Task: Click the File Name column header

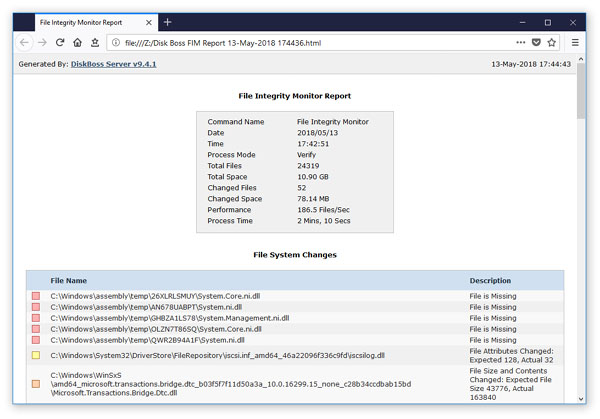Action: [68, 280]
